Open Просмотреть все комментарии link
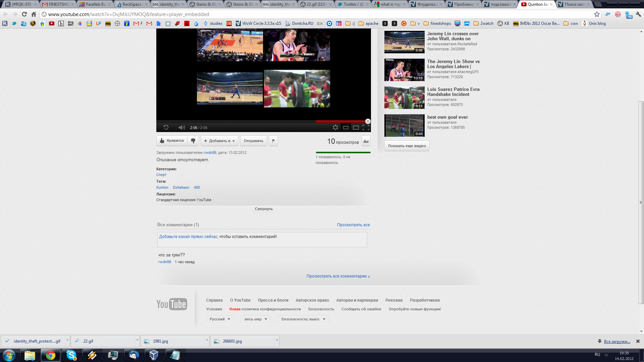644x362 pixels. click(338, 276)
